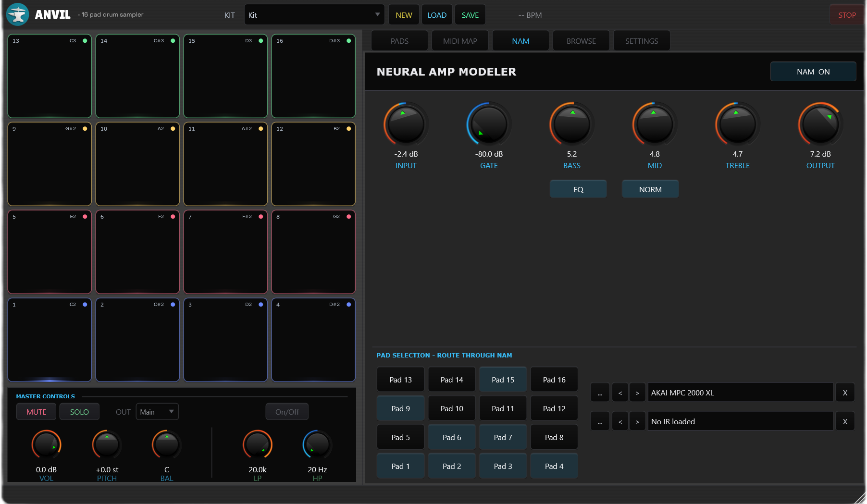The height and width of the screenshot is (504, 867).
Task: Toggle Pad 6 NAM routing
Action: point(452,437)
